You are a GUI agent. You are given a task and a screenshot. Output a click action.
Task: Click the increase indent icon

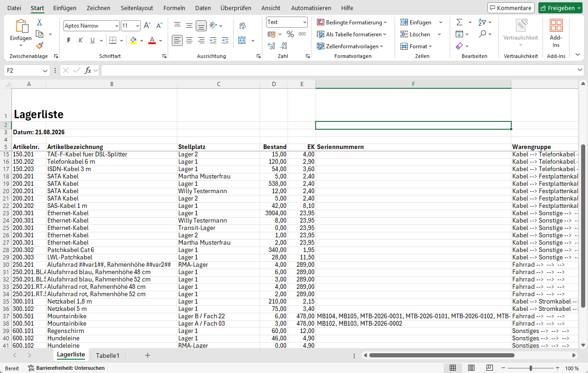click(225, 40)
